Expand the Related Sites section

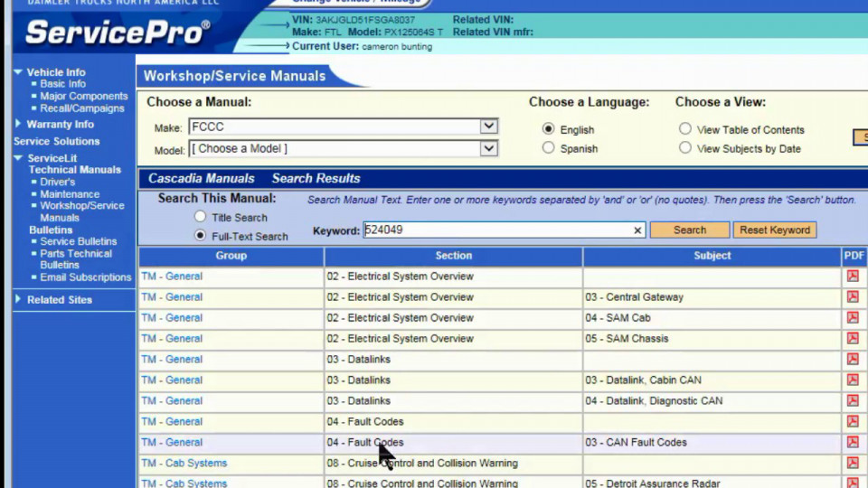[18, 299]
